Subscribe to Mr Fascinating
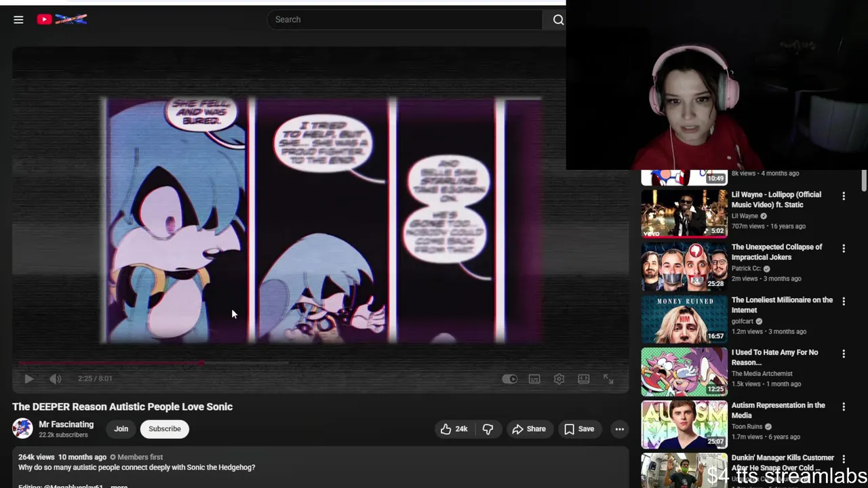 165,428
